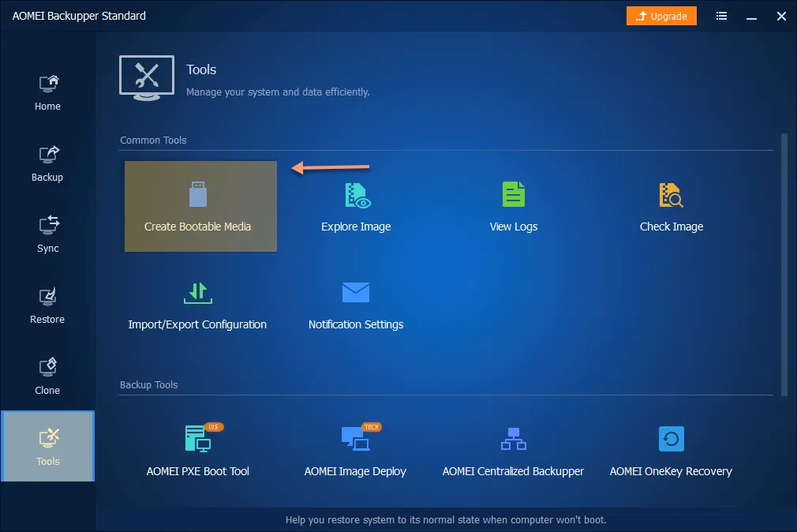Open Notification Settings
Viewport: 797px width, 532px height.
[x=356, y=305]
